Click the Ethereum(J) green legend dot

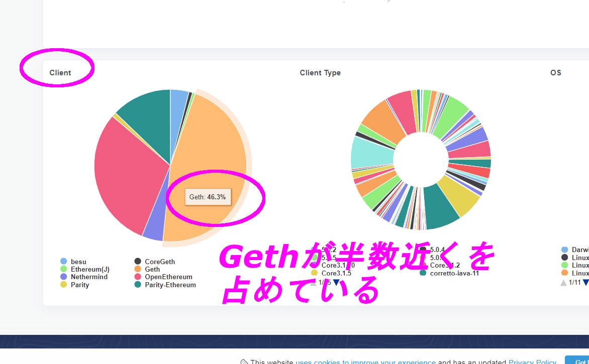(63, 269)
